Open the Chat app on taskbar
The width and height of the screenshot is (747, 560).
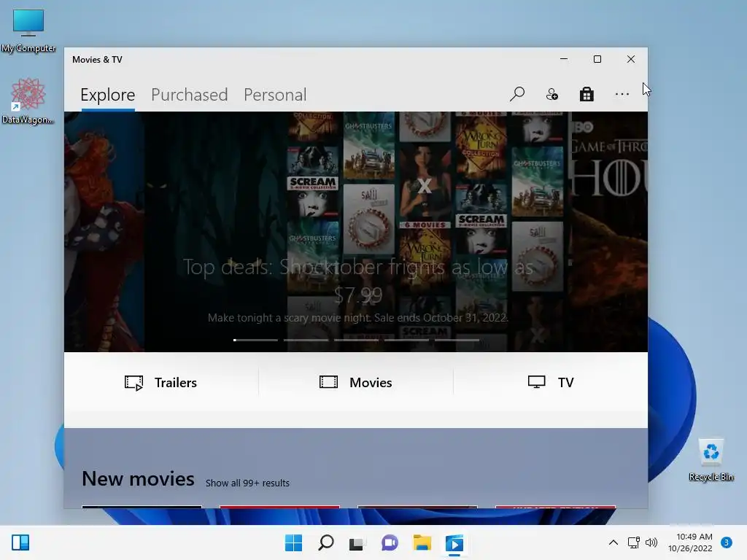(x=390, y=542)
